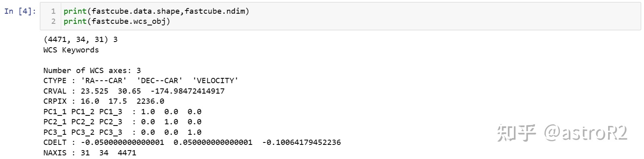The width and height of the screenshot is (644, 159).
Task: Click the CRVAL output row
Action: pyautogui.click(x=134, y=91)
